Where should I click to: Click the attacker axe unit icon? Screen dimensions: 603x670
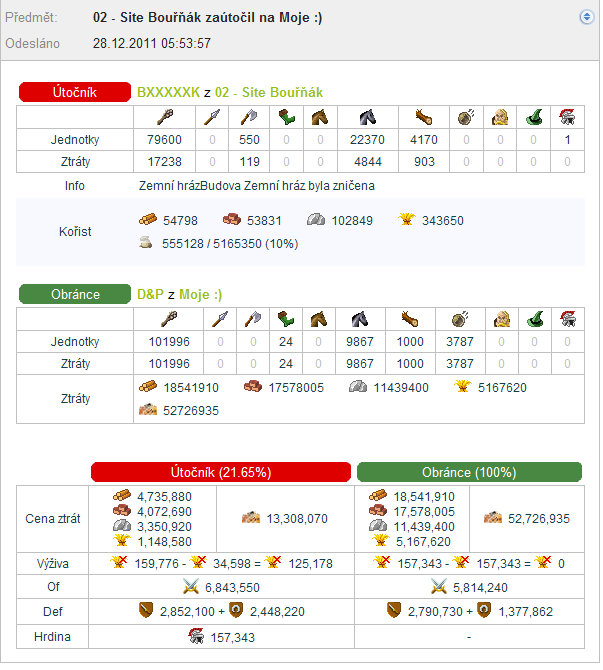(249, 117)
